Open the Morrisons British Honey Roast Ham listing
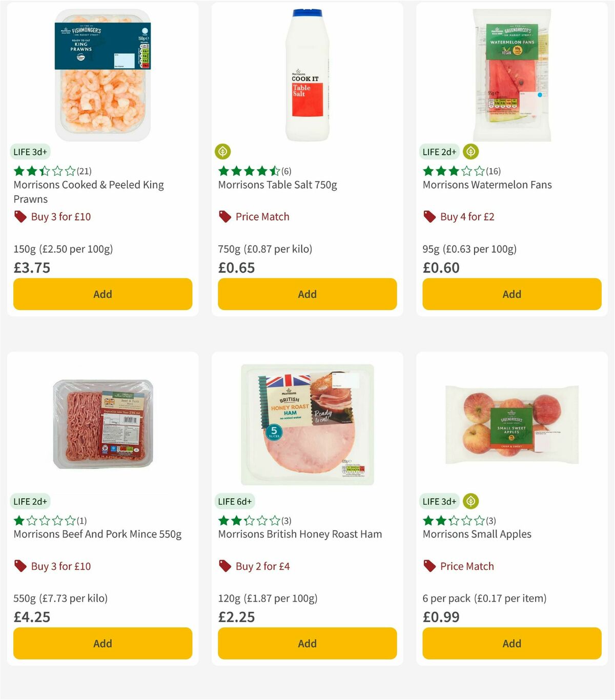This screenshot has width=615, height=700. [300, 534]
